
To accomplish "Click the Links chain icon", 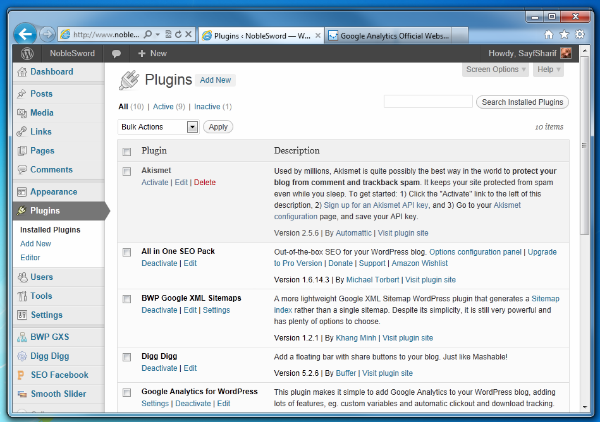I will pos(22,132).
